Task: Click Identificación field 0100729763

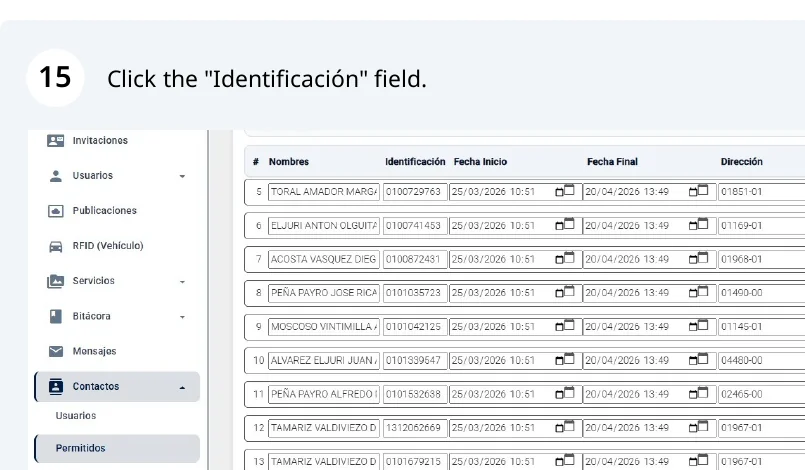Action: [x=415, y=192]
